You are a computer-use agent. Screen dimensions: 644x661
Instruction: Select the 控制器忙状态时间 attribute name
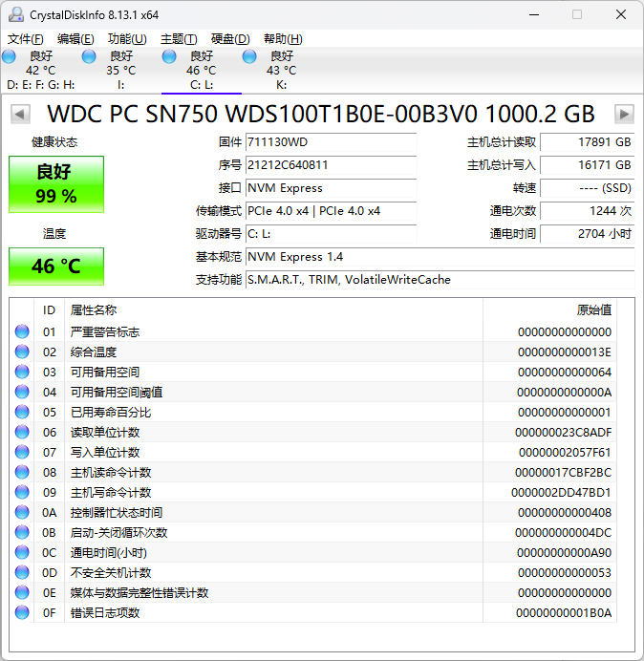117,513
